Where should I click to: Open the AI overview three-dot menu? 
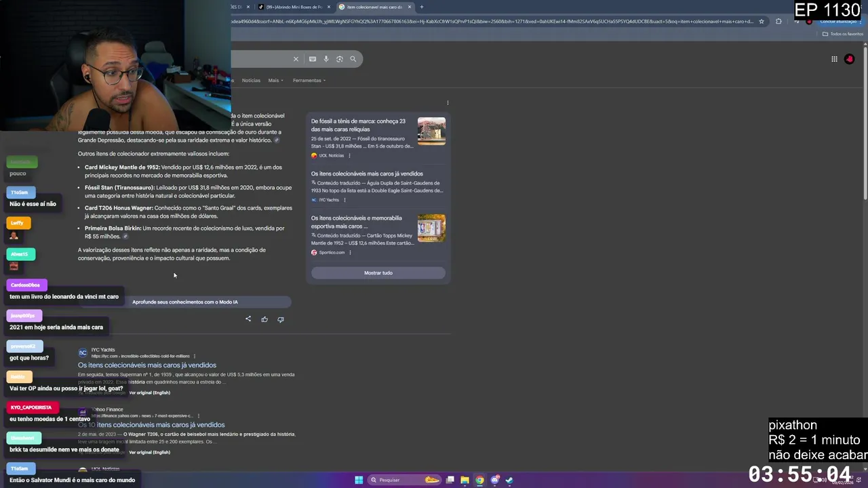click(448, 103)
